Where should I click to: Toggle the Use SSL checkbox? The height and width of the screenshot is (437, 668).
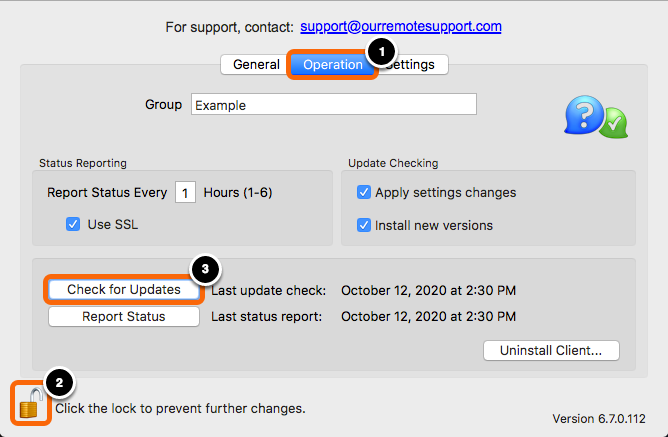coord(73,224)
